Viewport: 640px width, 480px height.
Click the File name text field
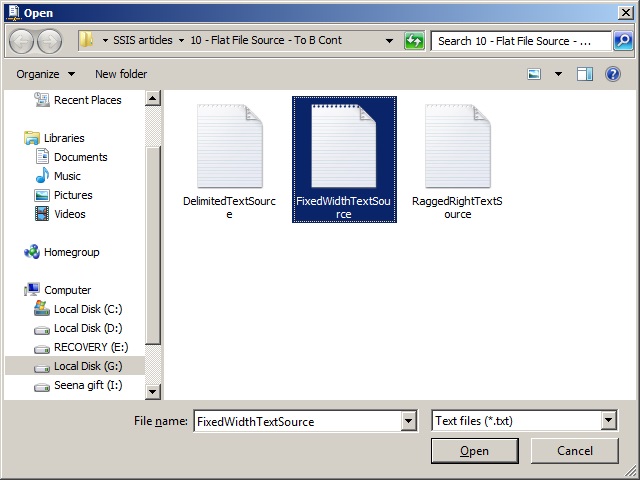tap(297, 421)
